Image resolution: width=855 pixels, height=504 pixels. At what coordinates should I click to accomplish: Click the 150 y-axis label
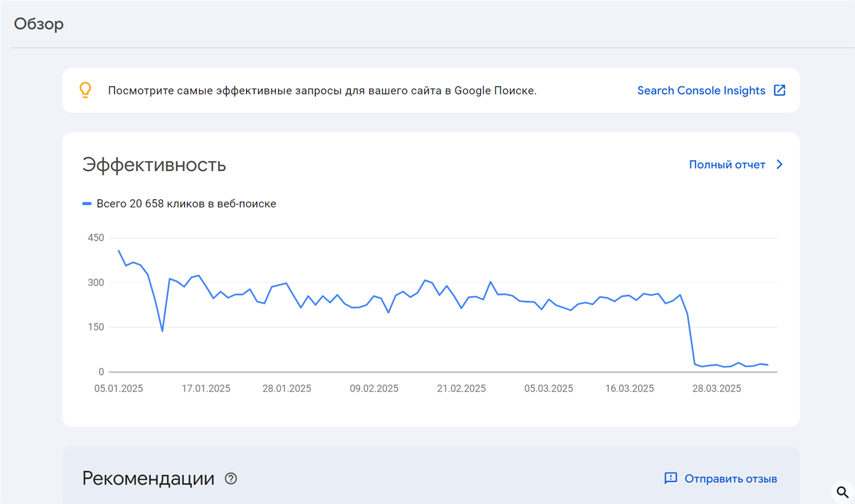[x=96, y=327]
